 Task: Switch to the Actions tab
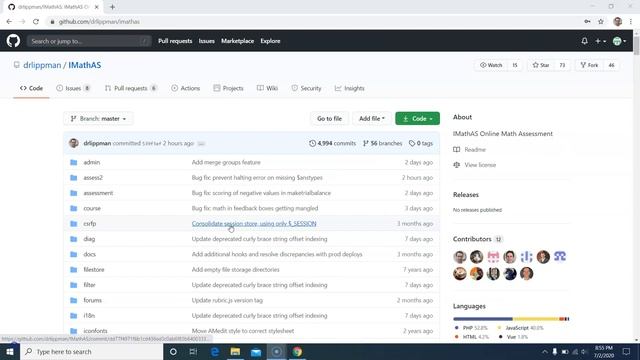click(186, 88)
